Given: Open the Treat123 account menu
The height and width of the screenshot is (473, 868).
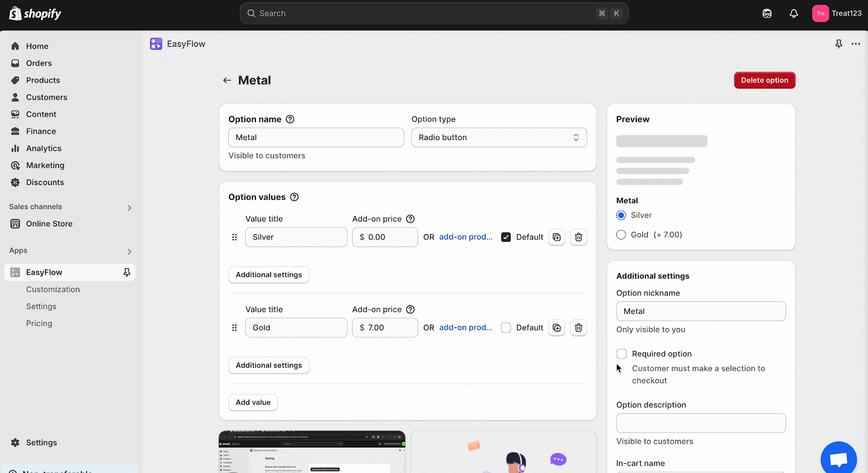Looking at the screenshot, I should 837,14.
